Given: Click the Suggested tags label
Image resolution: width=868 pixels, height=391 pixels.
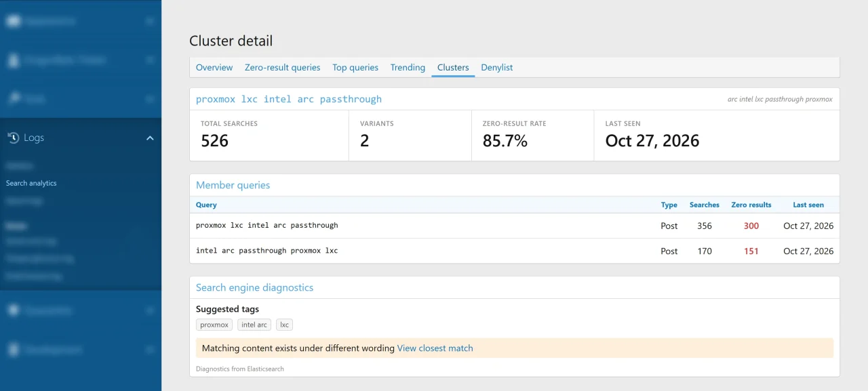Looking at the screenshot, I should click(x=227, y=309).
